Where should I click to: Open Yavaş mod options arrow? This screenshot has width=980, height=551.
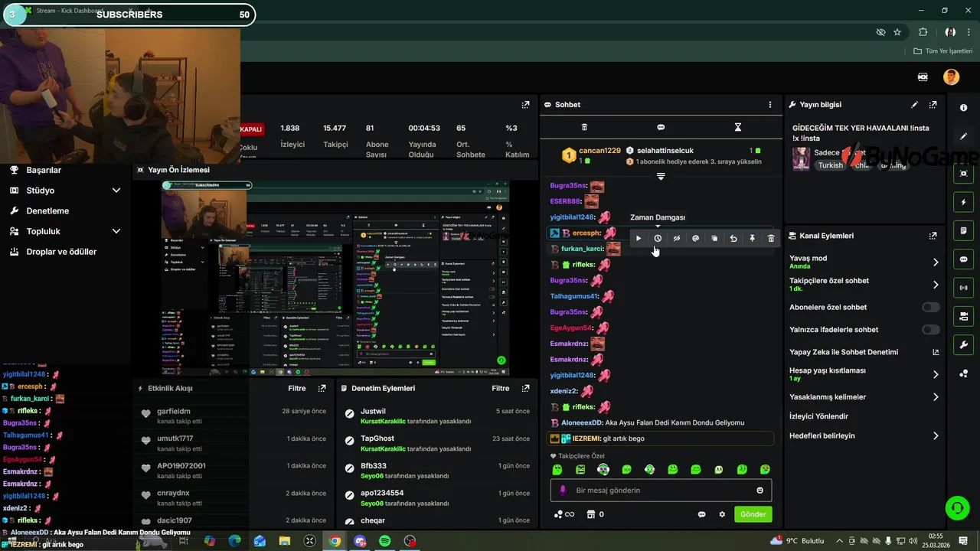tap(936, 262)
